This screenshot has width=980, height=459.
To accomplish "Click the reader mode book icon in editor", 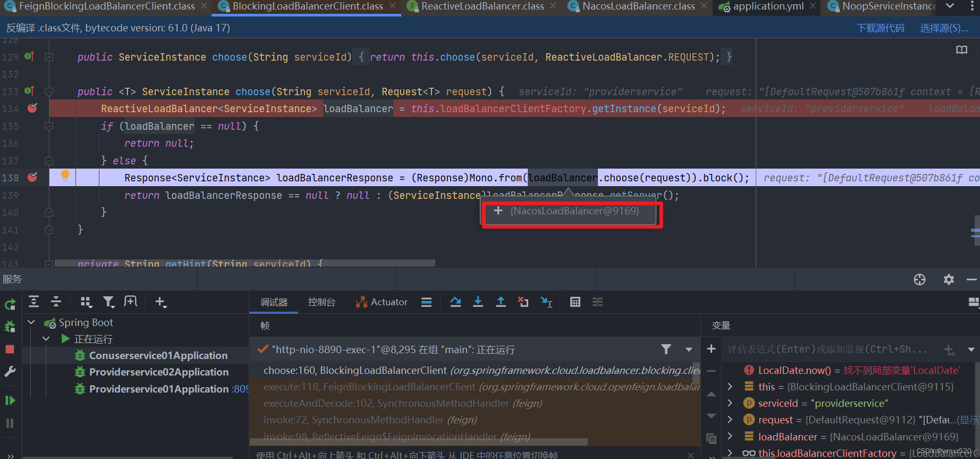I will click(962, 50).
